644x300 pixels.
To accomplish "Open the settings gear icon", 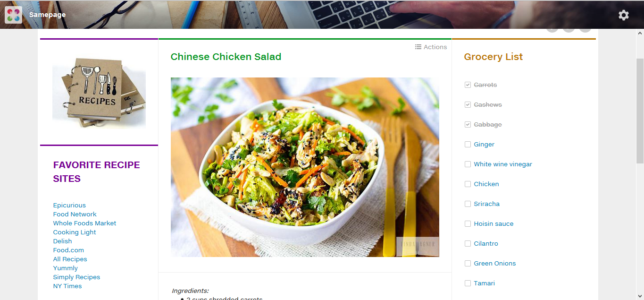I will [x=624, y=15].
